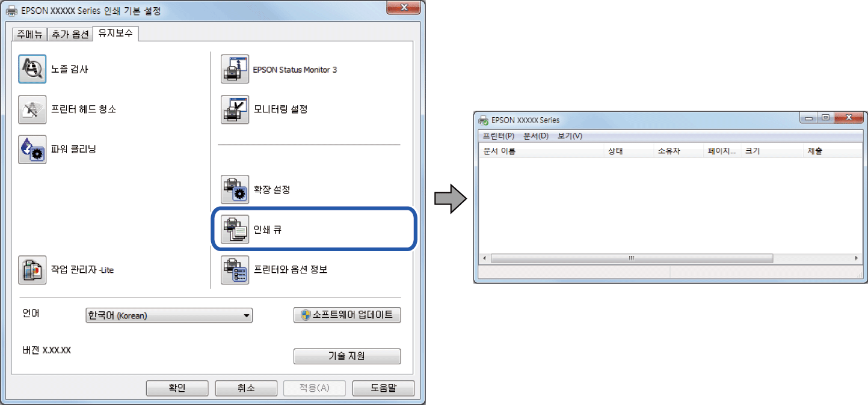
Task: Click the print queue horizontal scrollbar
Action: pyautogui.click(x=670, y=258)
